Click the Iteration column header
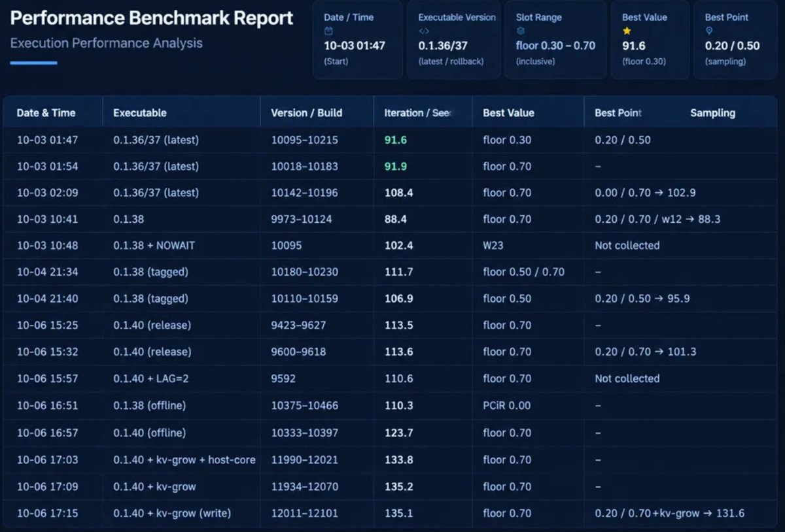Screen dimensions: 785x532 coord(418,113)
